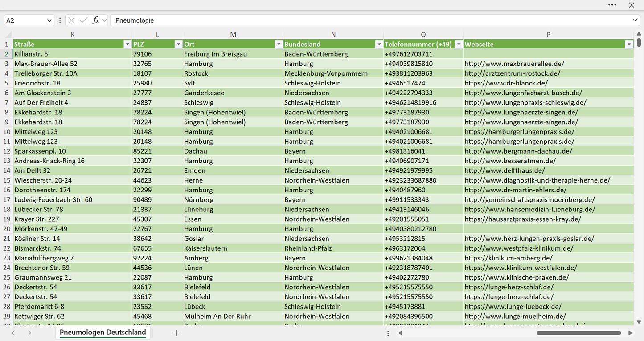Click the horizontal scrollbar left arrow
644x341 pixels.
click(x=401, y=333)
